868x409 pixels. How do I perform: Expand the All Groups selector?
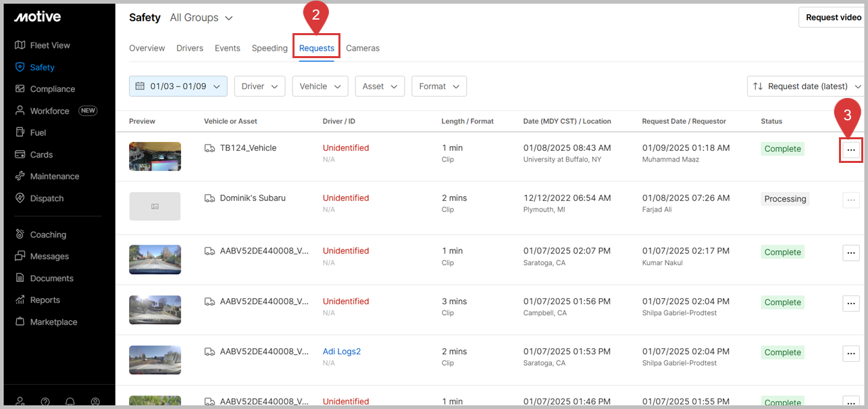[201, 18]
